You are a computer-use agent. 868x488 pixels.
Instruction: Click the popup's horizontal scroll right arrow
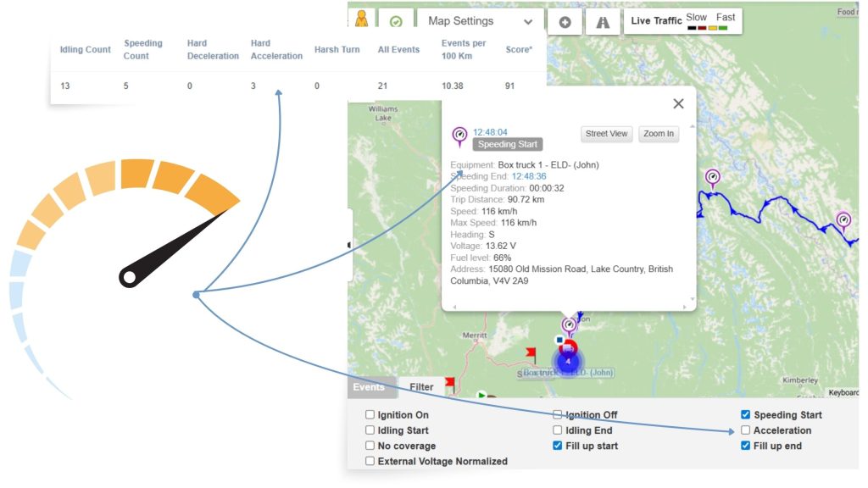(x=684, y=307)
